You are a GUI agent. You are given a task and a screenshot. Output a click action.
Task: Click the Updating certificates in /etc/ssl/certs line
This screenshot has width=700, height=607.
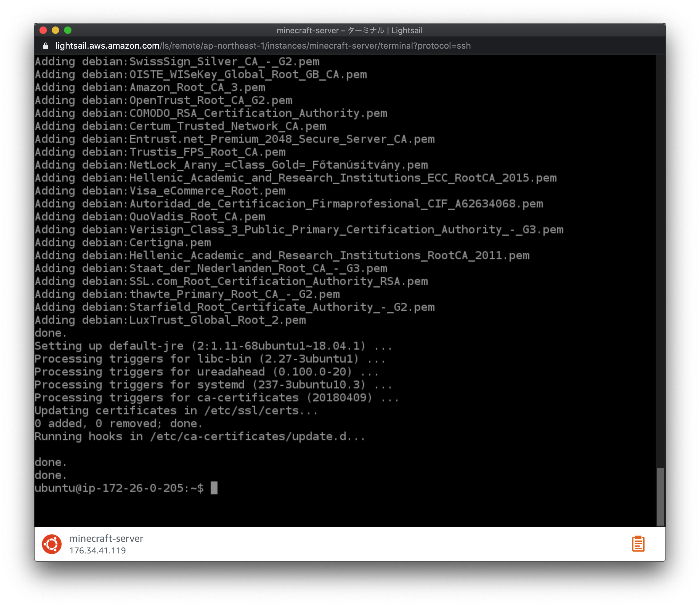tap(176, 411)
